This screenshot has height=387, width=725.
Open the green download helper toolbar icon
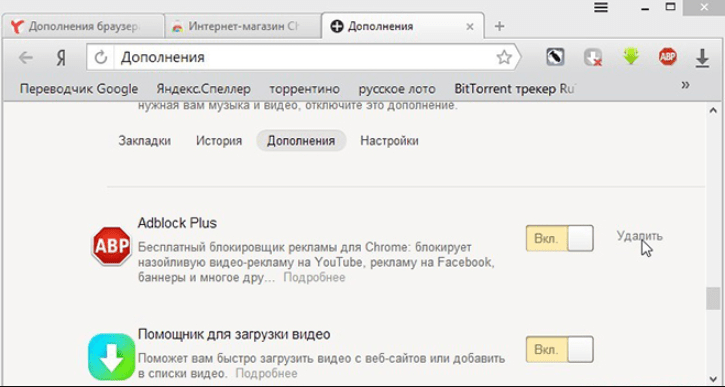pyautogui.click(x=631, y=57)
